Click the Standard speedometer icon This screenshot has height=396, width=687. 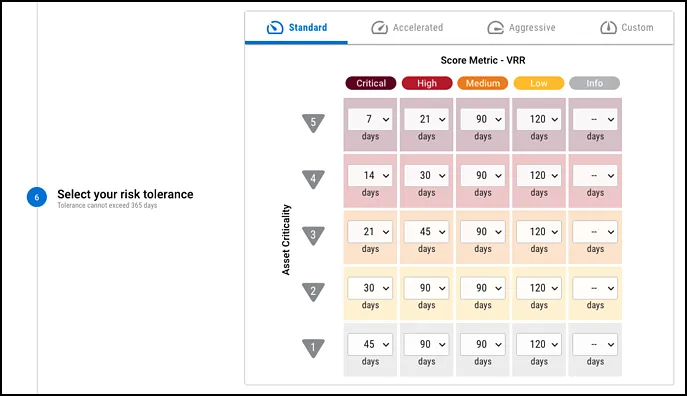[275, 28]
